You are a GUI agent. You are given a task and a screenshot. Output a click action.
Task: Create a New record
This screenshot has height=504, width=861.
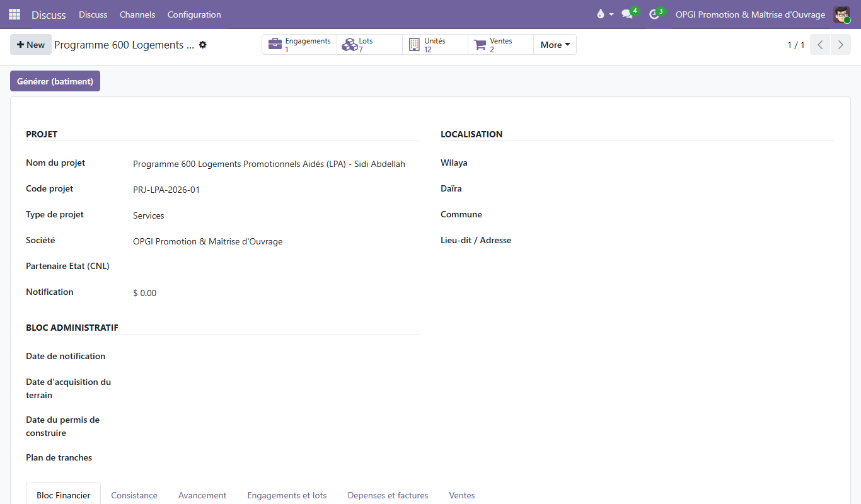click(31, 45)
